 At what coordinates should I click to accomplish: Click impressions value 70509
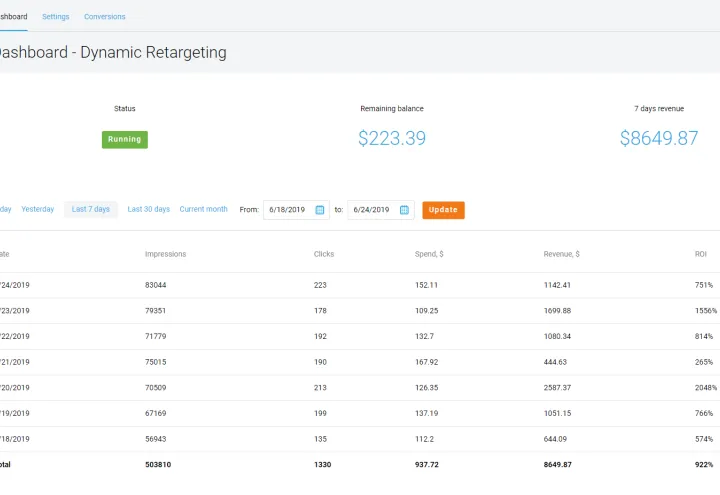156,388
